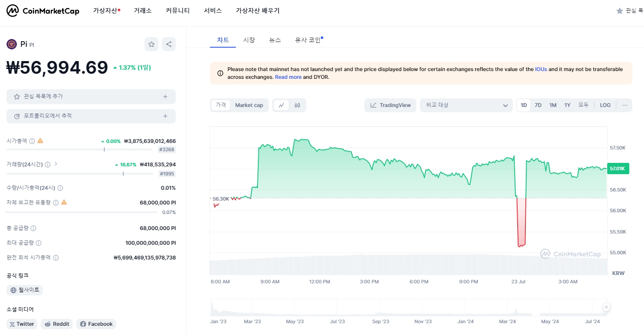
Task: Open the 웹사이트 official website link
Action: [25, 290]
